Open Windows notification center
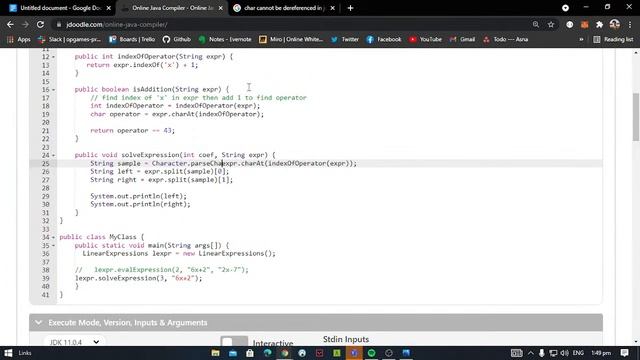 click(624, 353)
